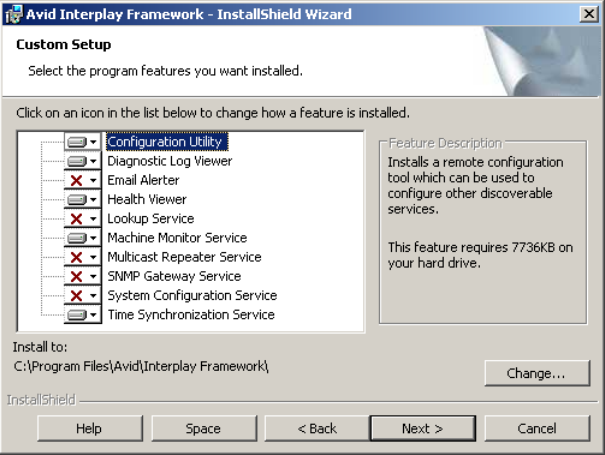Select the SNMP Gateway Service feature name

pos(174,276)
